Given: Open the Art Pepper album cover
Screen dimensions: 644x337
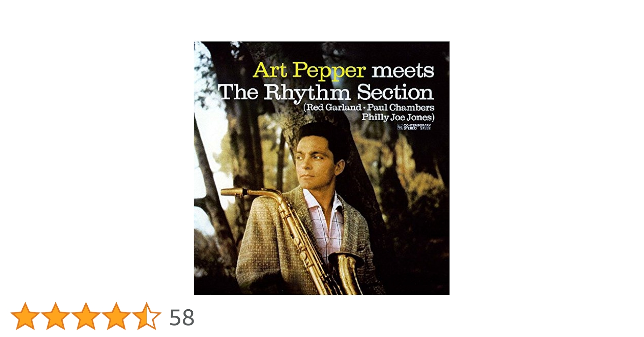Looking at the screenshot, I should click(x=322, y=168).
